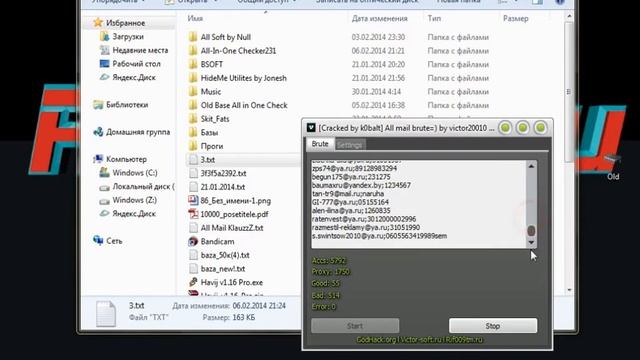Sort files by Имя column header
Screen dimensions: 640x360
click(195, 18)
